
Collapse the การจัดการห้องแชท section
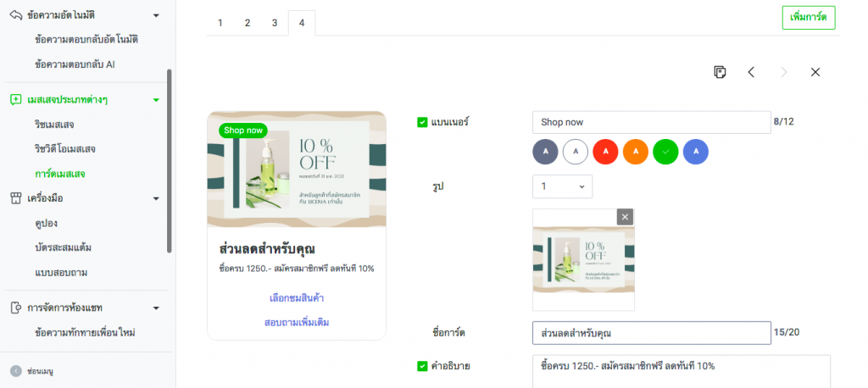pyautogui.click(x=156, y=308)
